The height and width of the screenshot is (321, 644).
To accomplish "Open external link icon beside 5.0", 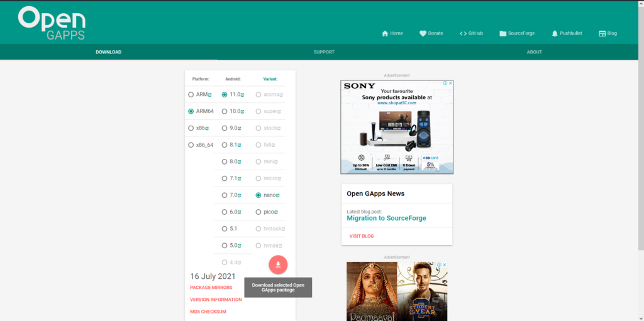I will [240, 246].
